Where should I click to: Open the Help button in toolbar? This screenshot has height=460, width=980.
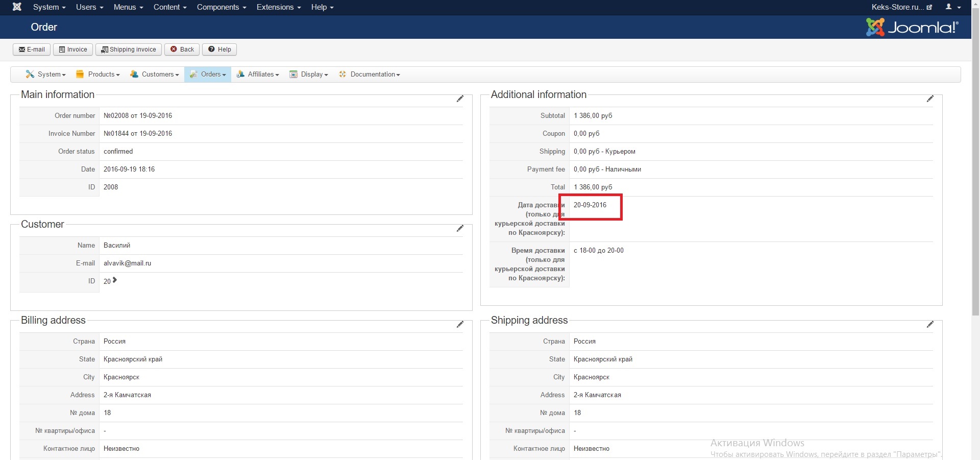(219, 50)
